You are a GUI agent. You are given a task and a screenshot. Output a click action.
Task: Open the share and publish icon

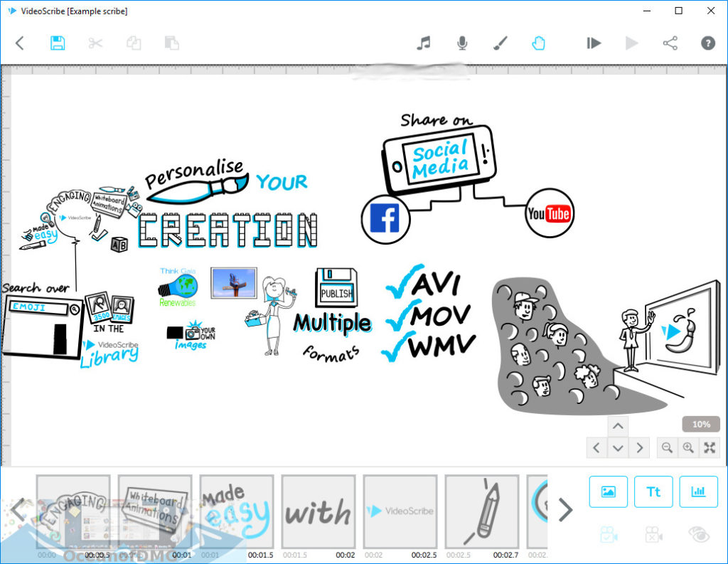coord(670,43)
